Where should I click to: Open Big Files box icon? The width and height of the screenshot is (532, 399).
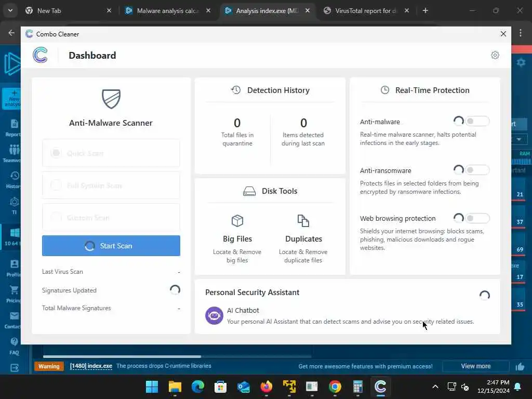(237, 221)
